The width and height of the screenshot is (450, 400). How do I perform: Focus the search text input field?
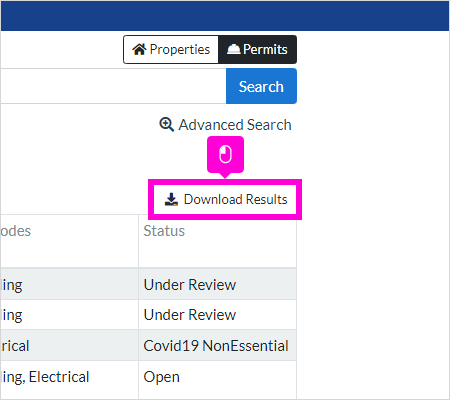click(113, 86)
